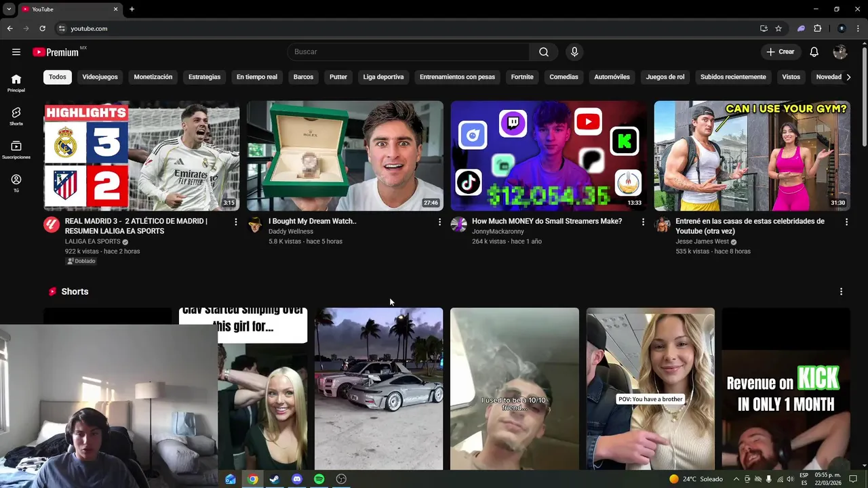This screenshot has width=868, height=488.
Task: Click the Crear button
Action: [781, 52]
